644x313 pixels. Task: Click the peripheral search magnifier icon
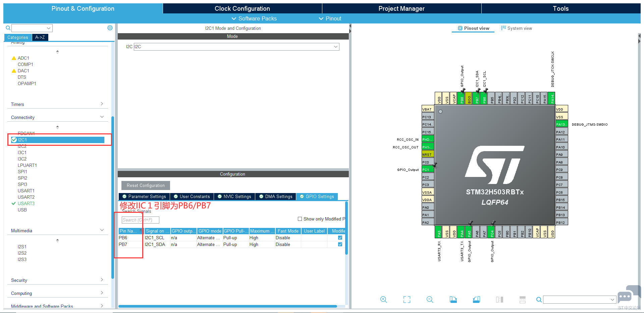8,28
